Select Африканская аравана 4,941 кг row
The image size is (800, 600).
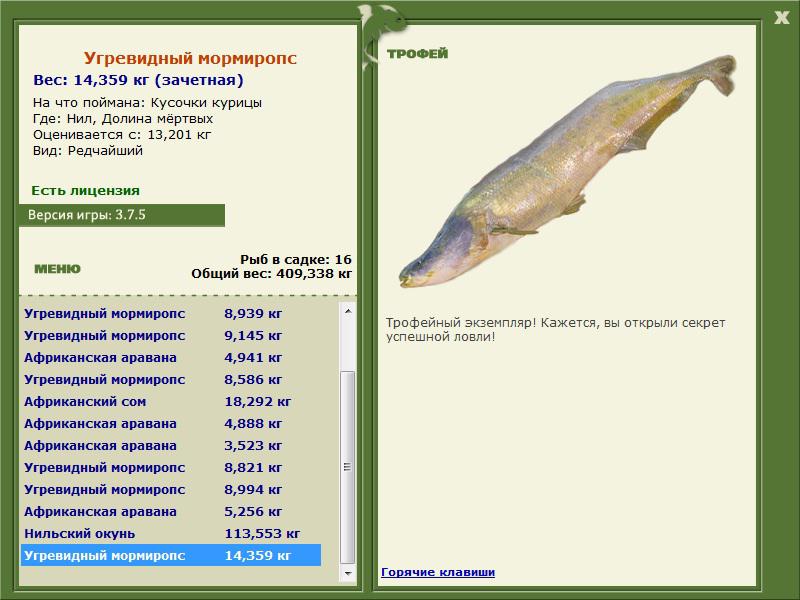[171, 357]
